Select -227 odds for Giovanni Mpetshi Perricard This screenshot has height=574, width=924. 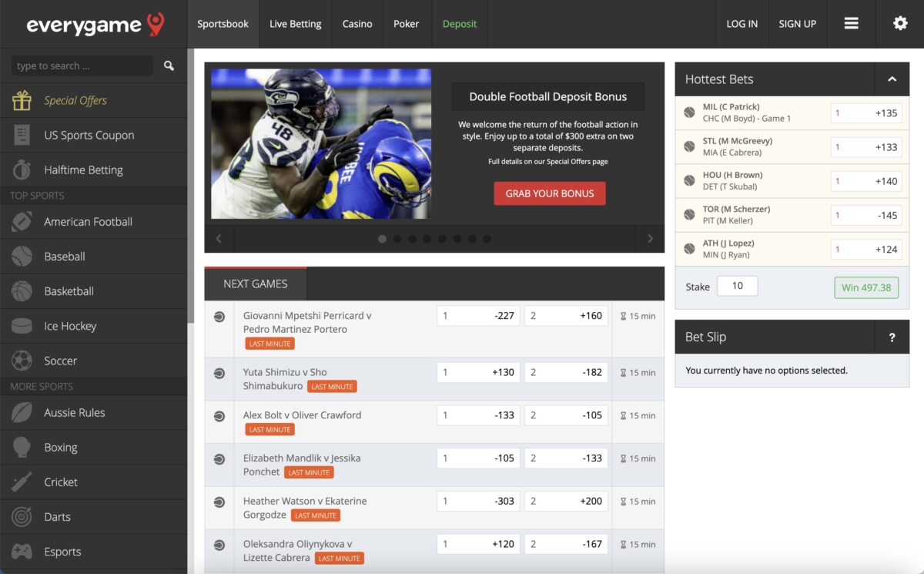tap(478, 316)
